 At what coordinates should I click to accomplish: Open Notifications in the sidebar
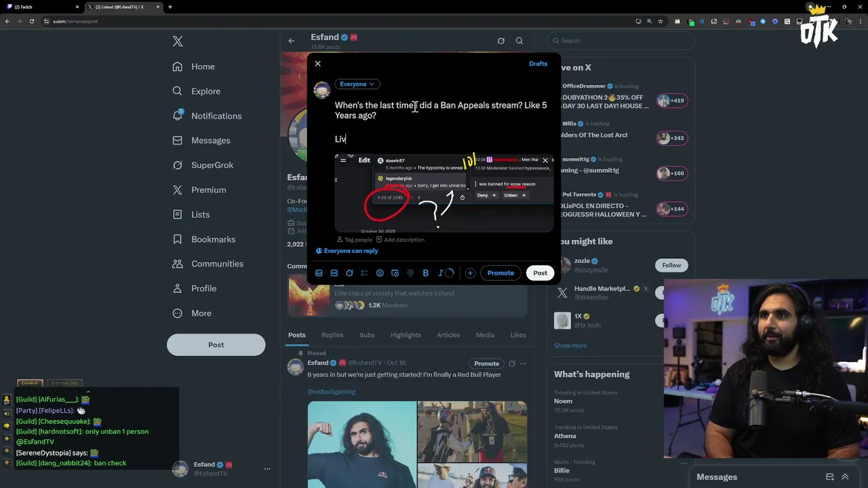pyautogui.click(x=207, y=116)
